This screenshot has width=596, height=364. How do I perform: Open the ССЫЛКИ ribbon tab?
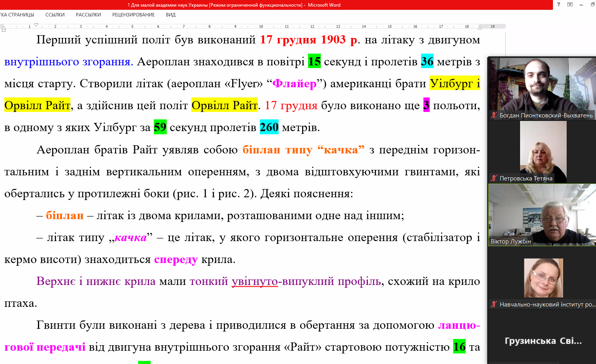(55, 15)
